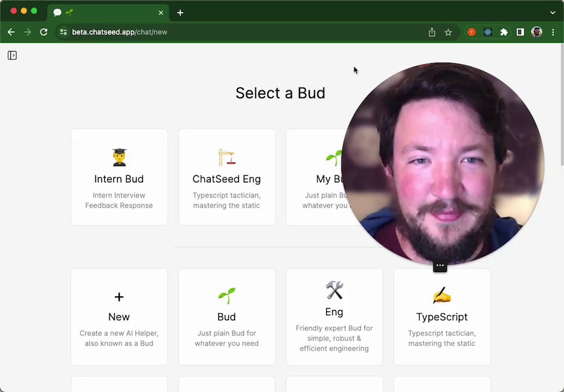Select the ChatSeed browser tab
Viewport: 564px width, 392px height.
pyautogui.click(x=108, y=13)
